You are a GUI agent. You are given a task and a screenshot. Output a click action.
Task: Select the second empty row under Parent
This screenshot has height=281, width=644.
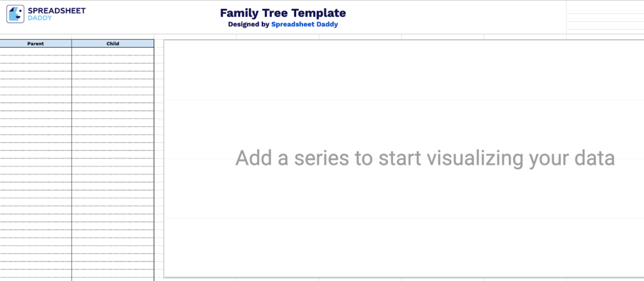pyautogui.click(x=35, y=59)
